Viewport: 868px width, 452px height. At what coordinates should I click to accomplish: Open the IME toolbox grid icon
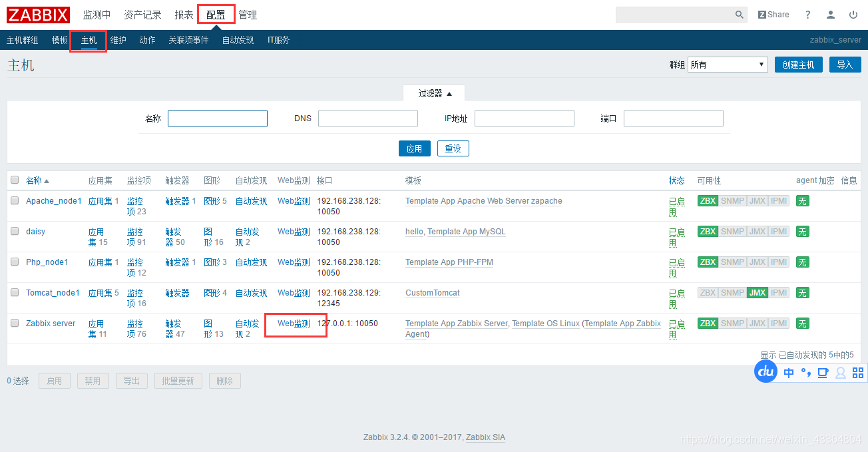tap(858, 373)
